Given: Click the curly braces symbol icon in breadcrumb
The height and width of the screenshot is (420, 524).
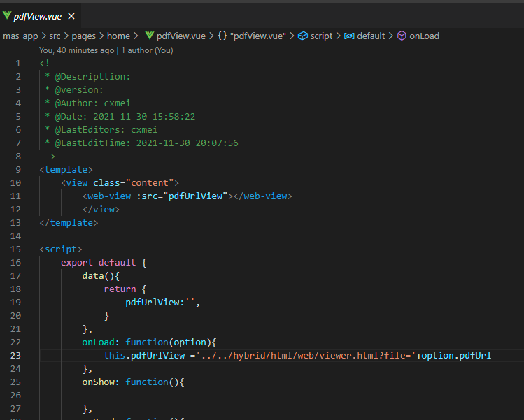Looking at the screenshot, I should (x=222, y=36).
